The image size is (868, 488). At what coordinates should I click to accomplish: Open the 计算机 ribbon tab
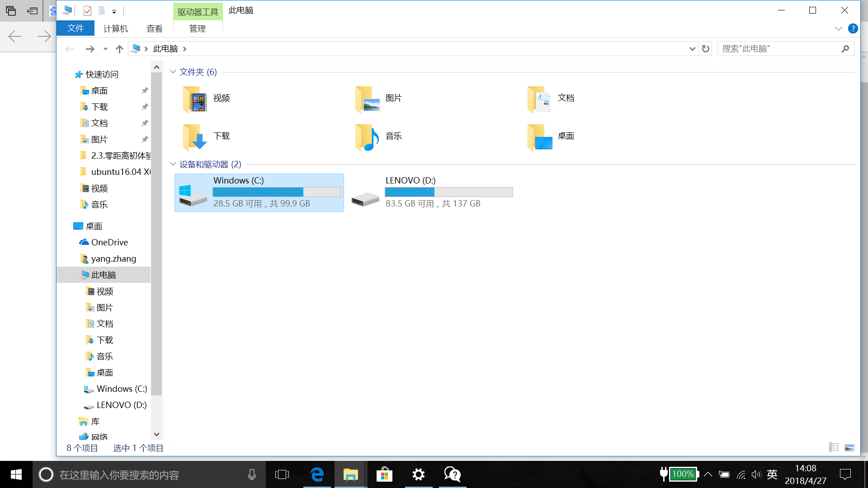pos(116,28)
